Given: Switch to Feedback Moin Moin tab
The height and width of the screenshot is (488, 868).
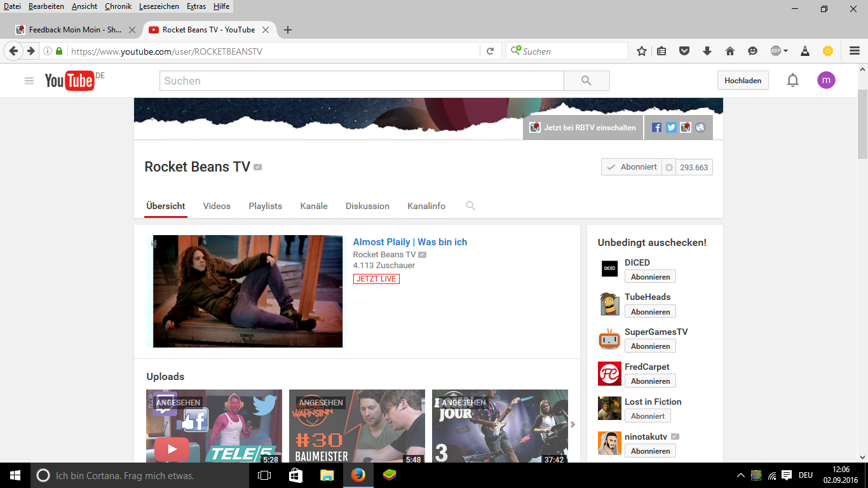Looking at the screenshot, I should 76,30.
